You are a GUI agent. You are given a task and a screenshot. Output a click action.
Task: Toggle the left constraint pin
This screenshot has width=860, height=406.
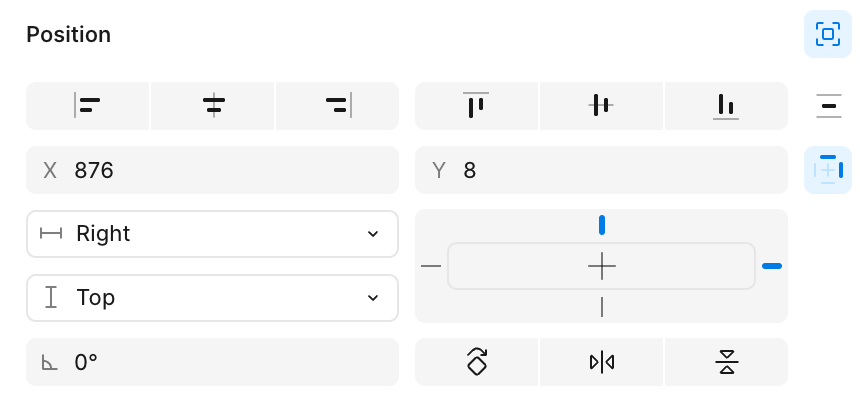click(431, 266)
